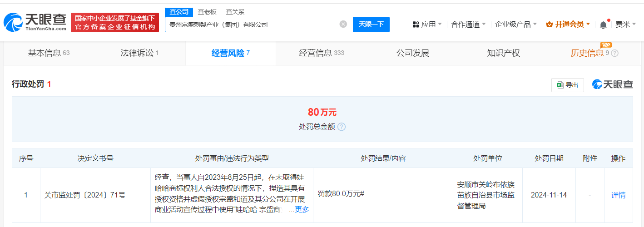The height and width of the screenshot is (227, 644).
Task: Open the 费米 user account menu
Action: point(626,25)
